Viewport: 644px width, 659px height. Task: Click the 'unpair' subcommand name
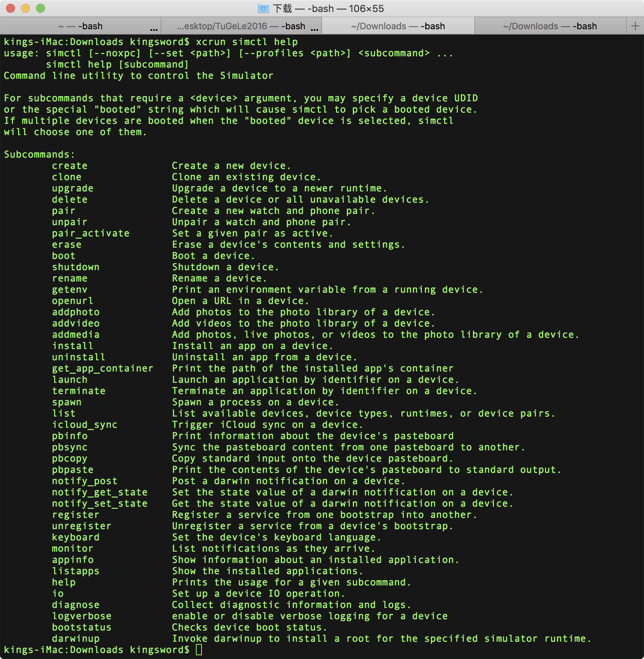[x=70, y=222]
